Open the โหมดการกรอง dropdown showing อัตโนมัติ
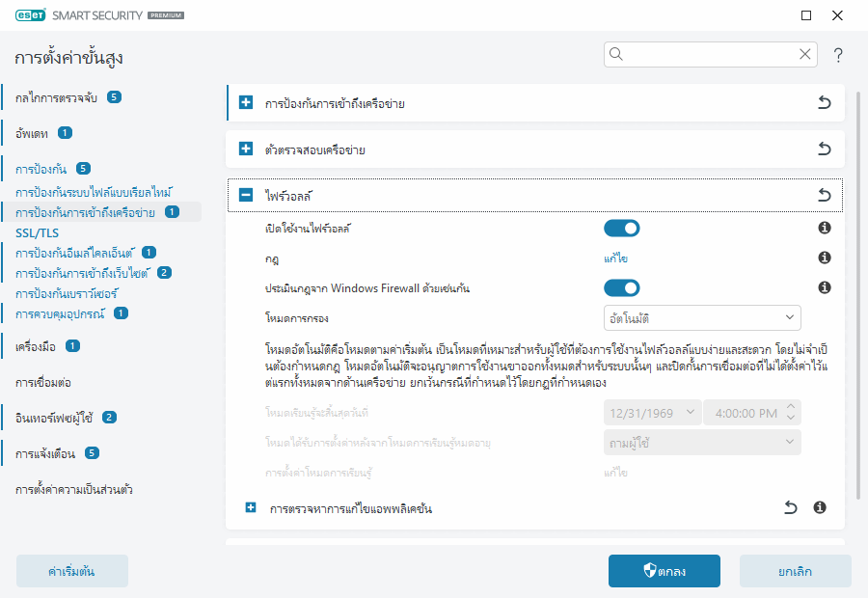The height and width of the screenshot is (598, 868). [x=701, y=316]
